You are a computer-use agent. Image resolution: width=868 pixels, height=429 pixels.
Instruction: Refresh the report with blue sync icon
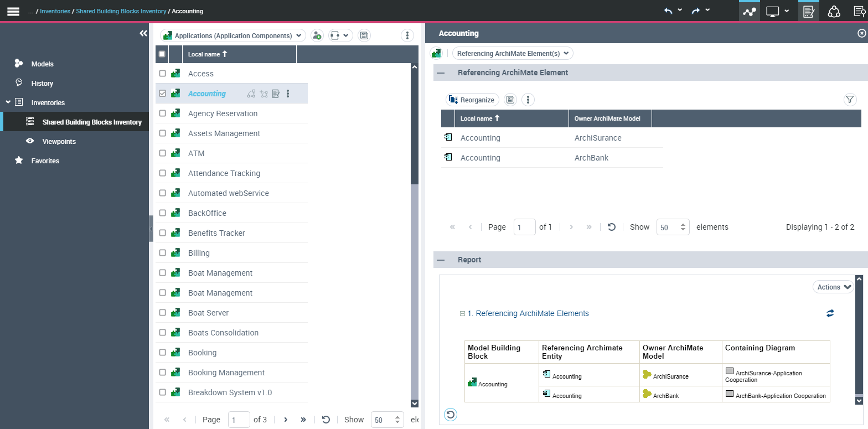[830, 313]
